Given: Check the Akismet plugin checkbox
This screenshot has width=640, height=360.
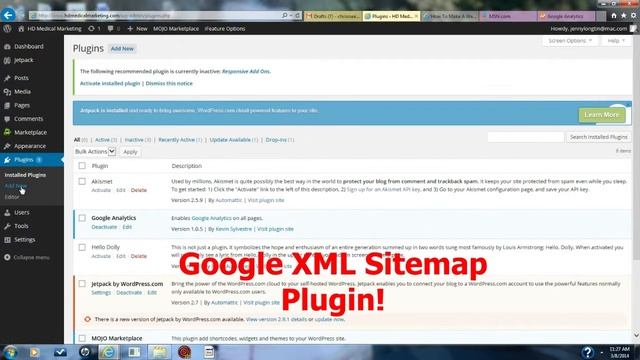Looking at the screenshot, I should click(82, 181).
